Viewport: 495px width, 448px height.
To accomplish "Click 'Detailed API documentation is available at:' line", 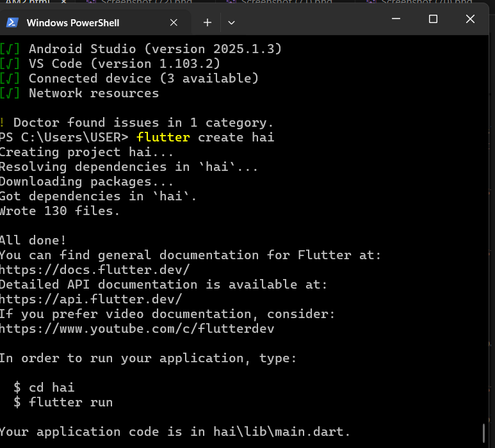I will pyautogui.click(x=163, y=285).
